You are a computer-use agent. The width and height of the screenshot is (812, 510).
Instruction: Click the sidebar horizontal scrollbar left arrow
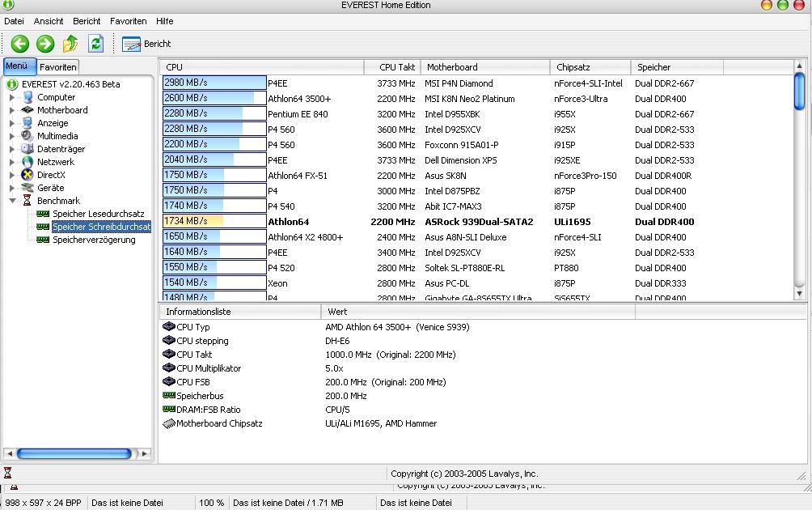tap(10, 453)
